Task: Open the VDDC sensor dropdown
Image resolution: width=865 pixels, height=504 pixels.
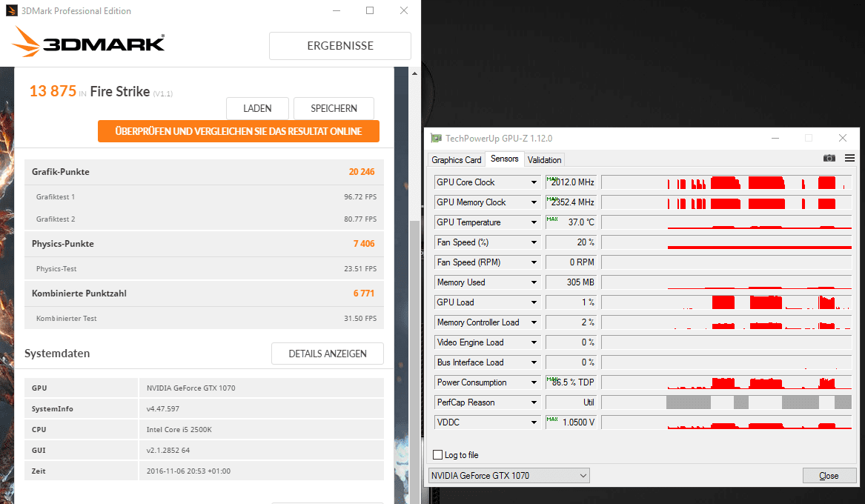Action: (534, 422)
